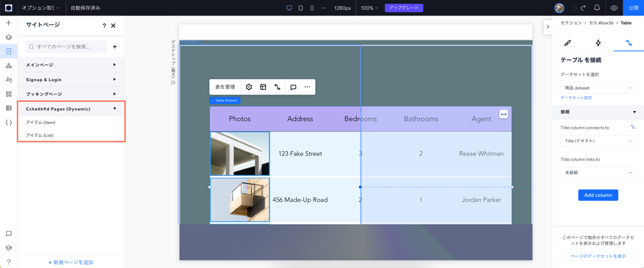Image resolution: width=644 pixels, height=268 pixels.
Task: Select the mobile viewport icon
Action: click(312, 8)
